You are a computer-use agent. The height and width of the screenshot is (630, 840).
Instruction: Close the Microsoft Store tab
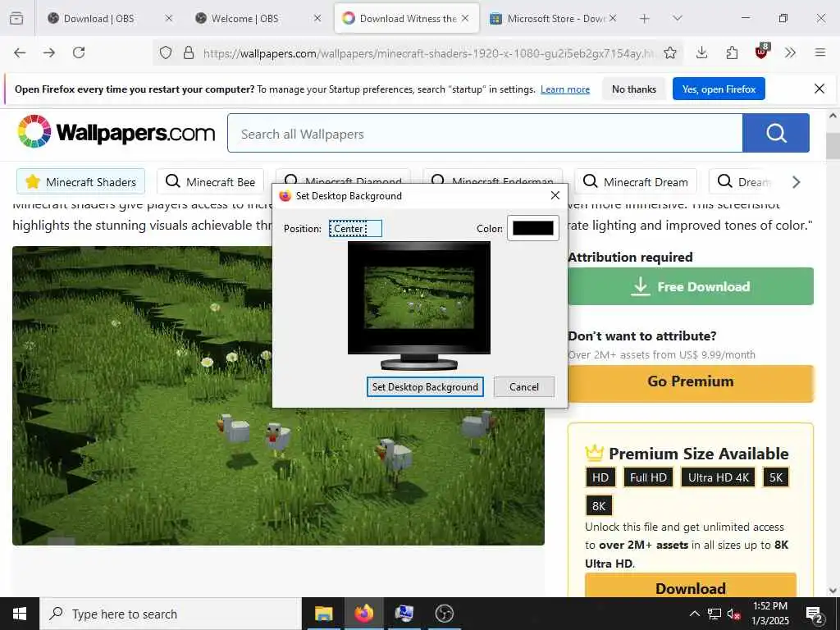[612, 18]
